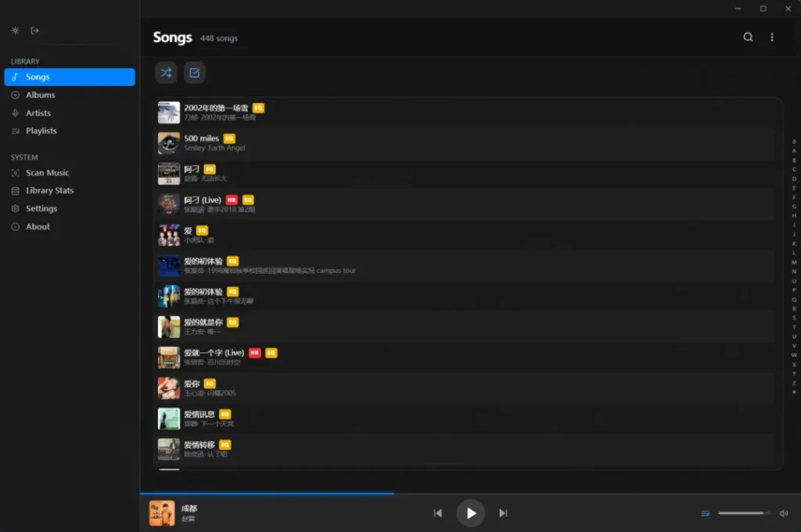Screen dimensions: 801x532
Task: Toggle multi-select mode checkbox button
Action: [x=195, y=73]
